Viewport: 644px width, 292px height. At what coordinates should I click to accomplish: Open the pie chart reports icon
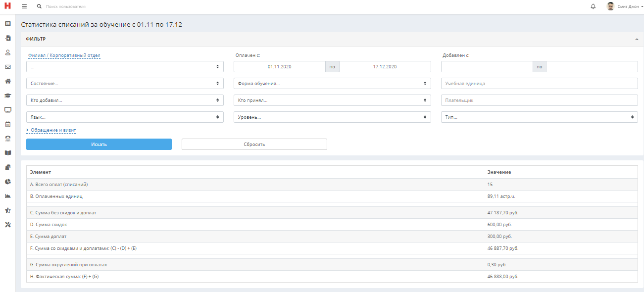[x=8, y=182]
